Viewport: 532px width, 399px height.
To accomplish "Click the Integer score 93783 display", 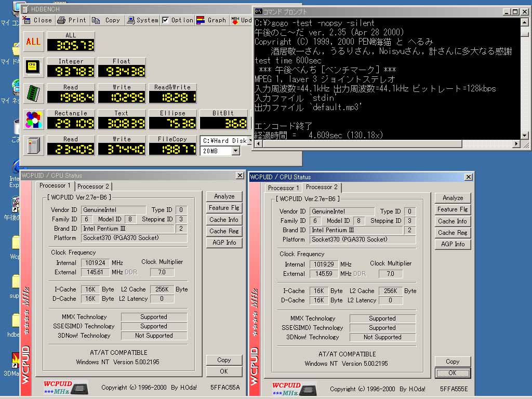I will point(71,71).
